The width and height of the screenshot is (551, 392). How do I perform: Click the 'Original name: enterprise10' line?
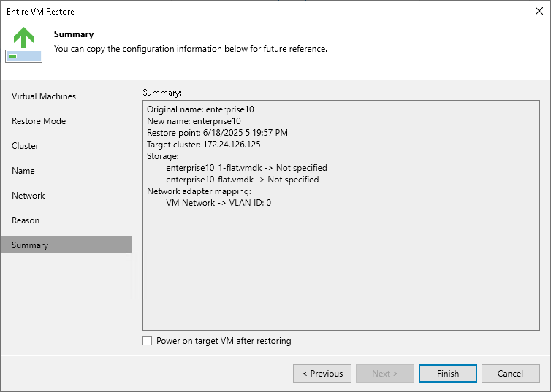(200, 109)
